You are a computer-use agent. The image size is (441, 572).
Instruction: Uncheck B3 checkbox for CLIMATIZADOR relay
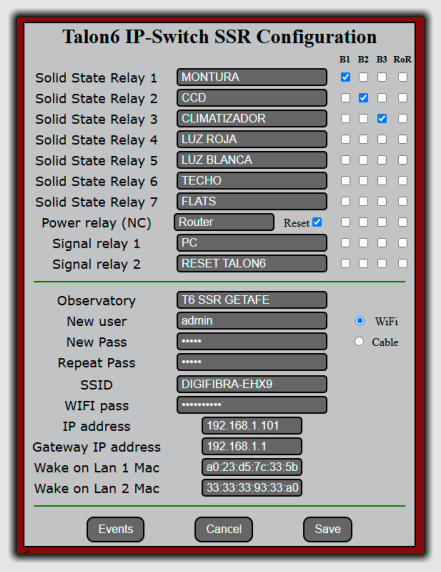382,119
